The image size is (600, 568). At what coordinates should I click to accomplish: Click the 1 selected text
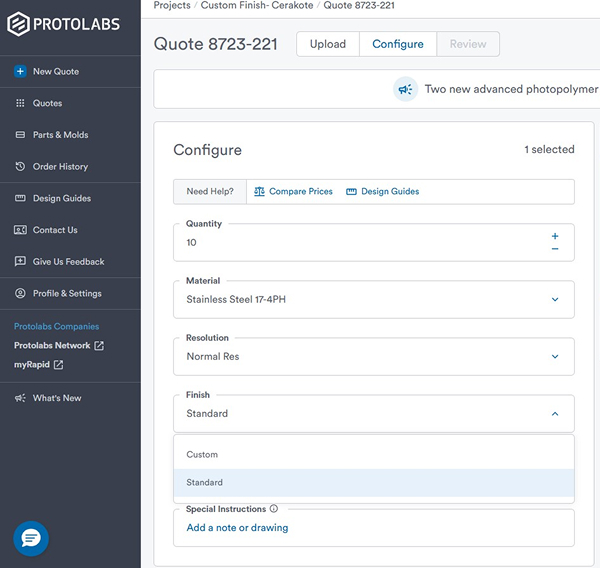click(549, 149)
